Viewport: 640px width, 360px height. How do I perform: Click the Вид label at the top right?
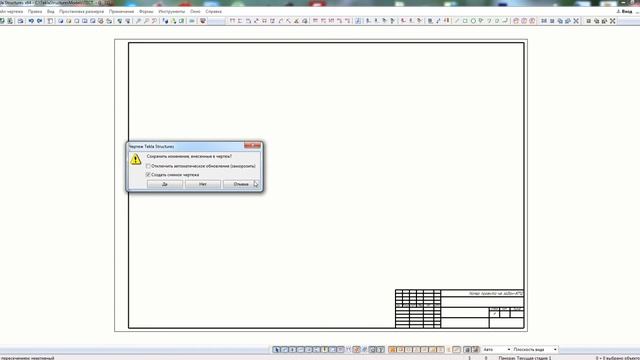coord(627,12)
